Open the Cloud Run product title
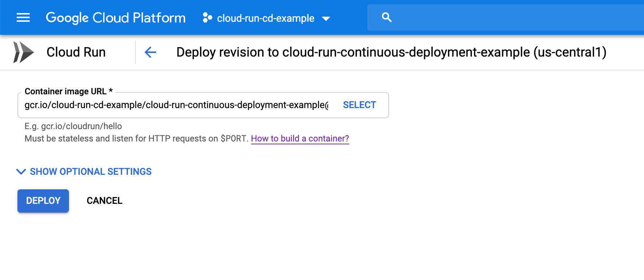Image resolution: width=644 pixels, height=280 pixels. [76, 52]
